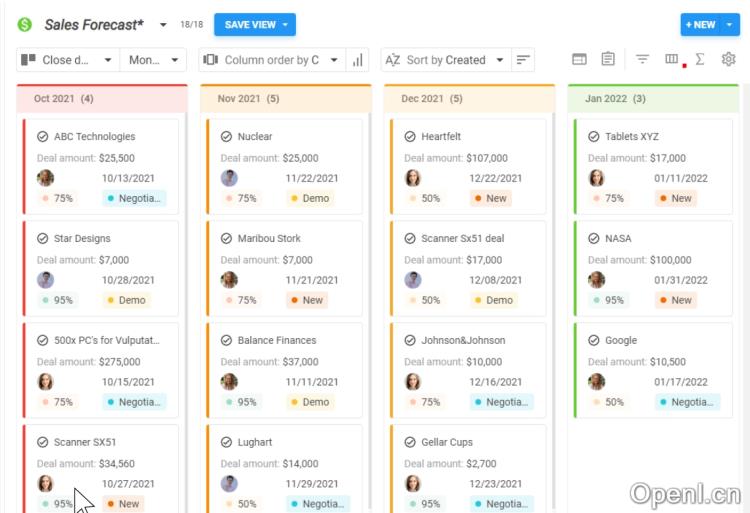Expand the Sales Forecast view dropdown arrow
The width and height of the screenshot is (750, 513).
coord(163,25)
